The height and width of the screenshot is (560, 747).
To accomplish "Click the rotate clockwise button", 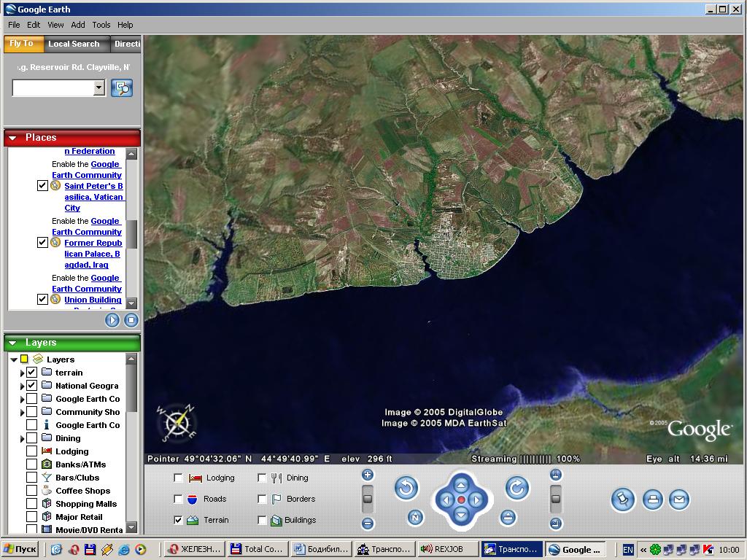I will click(x=516, y=488).
